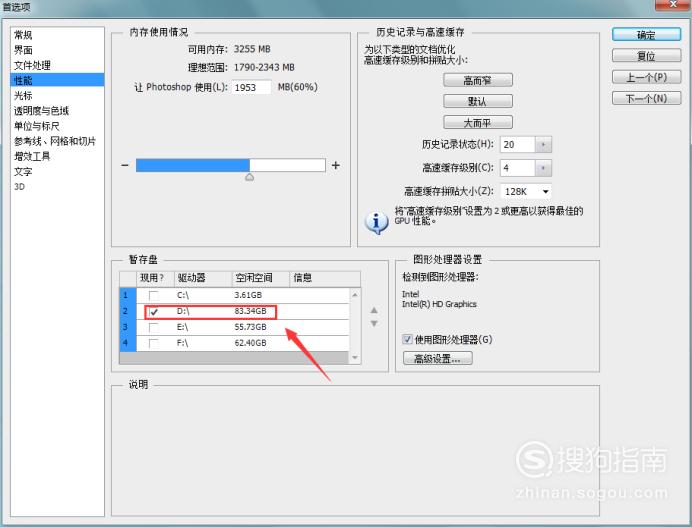Switch to 文件处理 preferences
692x527 pixels.
[32, 65]
